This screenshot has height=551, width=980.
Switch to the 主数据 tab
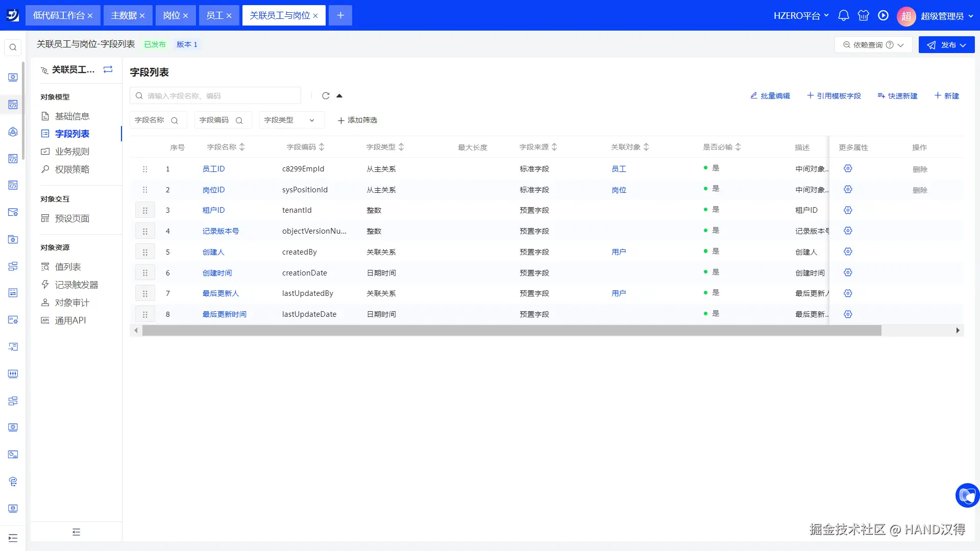(x=124, y=16)
